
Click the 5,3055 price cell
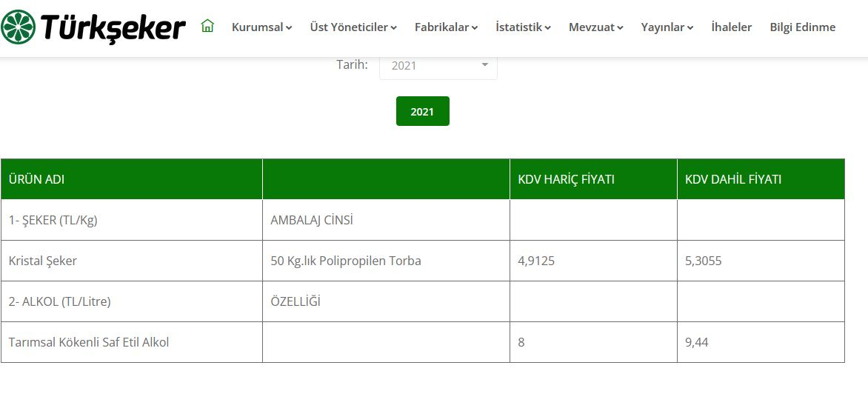[703, 261]
